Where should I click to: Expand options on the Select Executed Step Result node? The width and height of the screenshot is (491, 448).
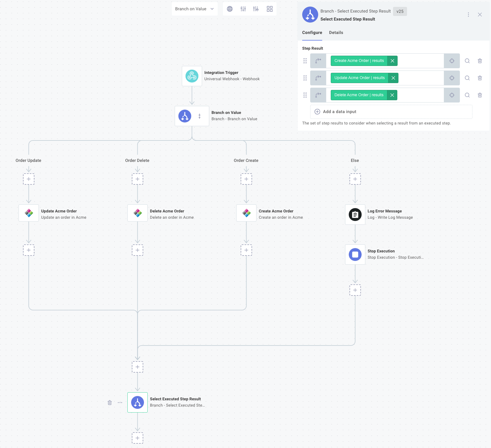[x=120, y=402]
